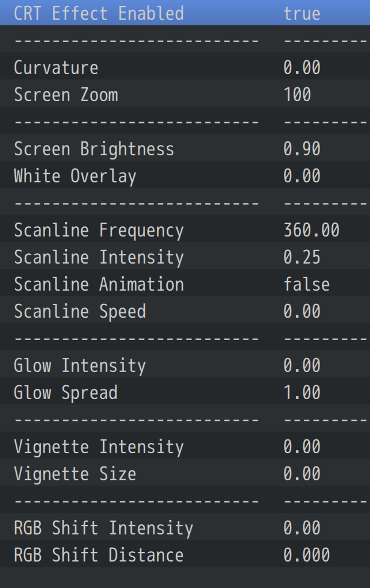Click the Scanline Speed value field
The image size is (370, 588).
point(302,311)
